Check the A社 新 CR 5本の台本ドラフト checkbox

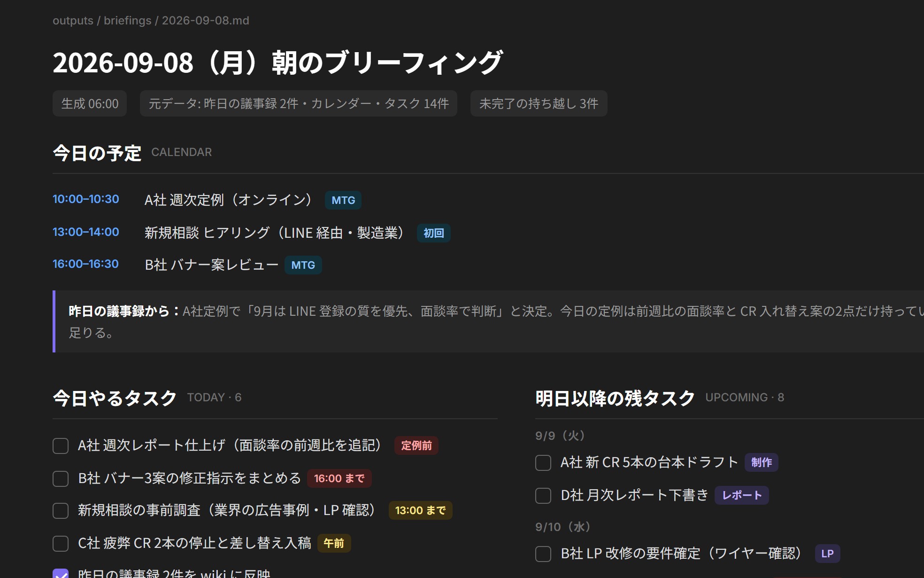(543, 462)
